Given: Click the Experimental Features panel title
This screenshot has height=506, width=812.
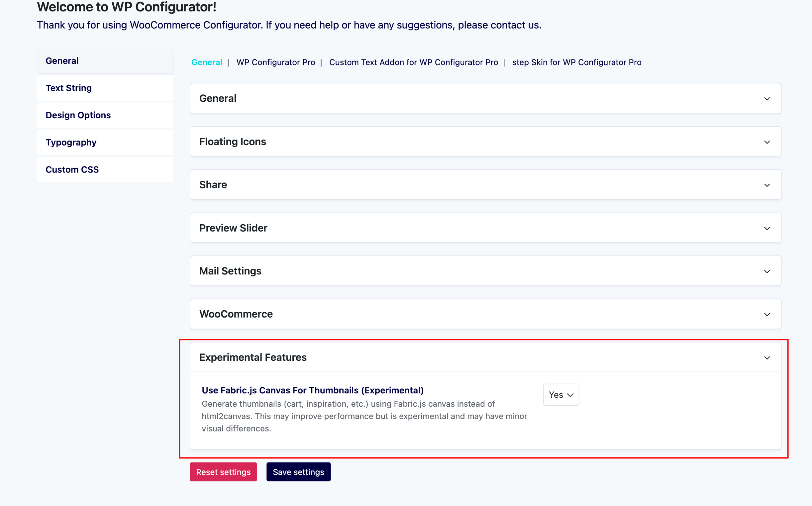Looking at the screenshot, I should (253, 357).
